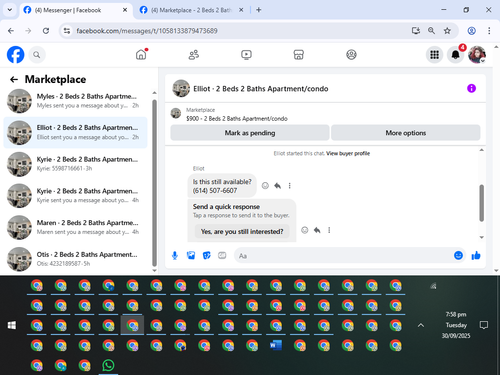Open more options for Elliot's message

coord(289,186)
